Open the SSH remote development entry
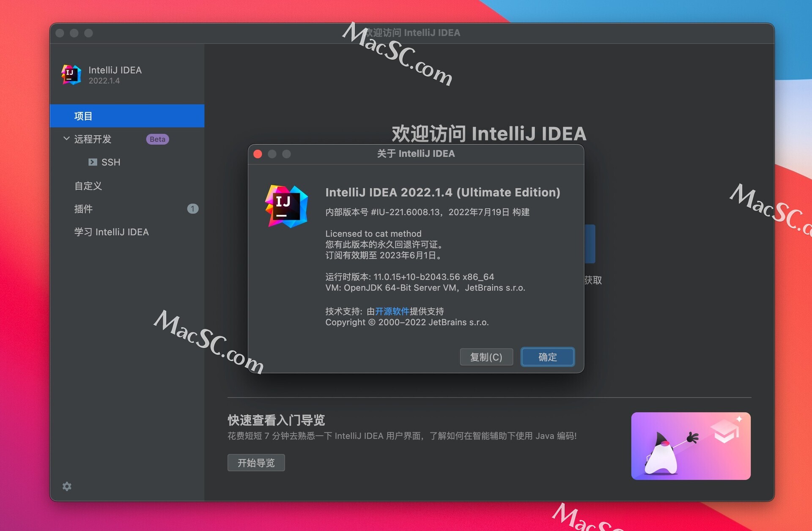This screenshot has height=531, width=812. click(111, 162)
